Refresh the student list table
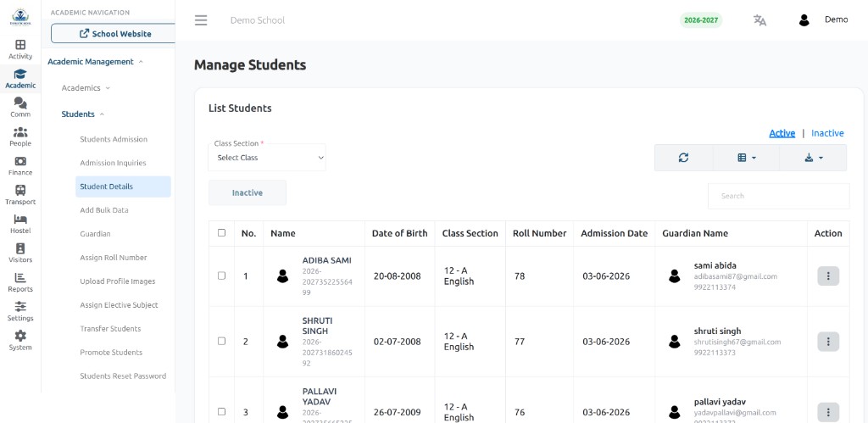The height and width of the screenshot is (423, 868). pos(684,158)
